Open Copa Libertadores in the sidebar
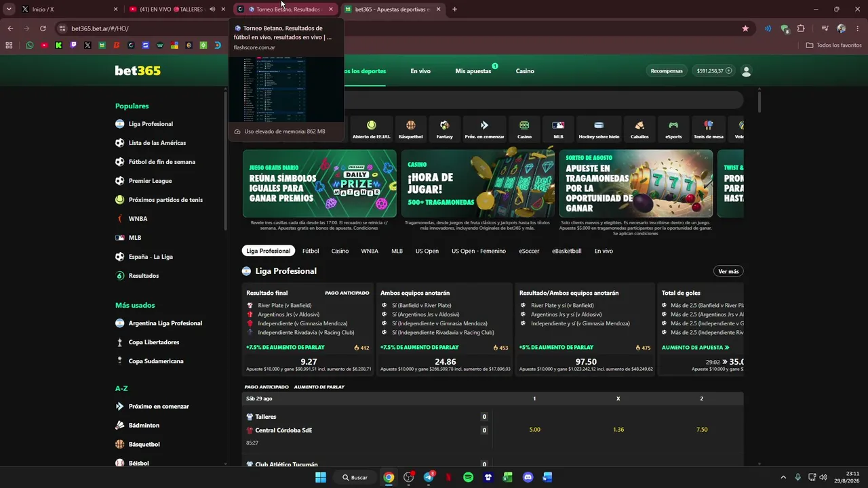The height and width of the screenshot is (488, 868). [x=154, y=342]
